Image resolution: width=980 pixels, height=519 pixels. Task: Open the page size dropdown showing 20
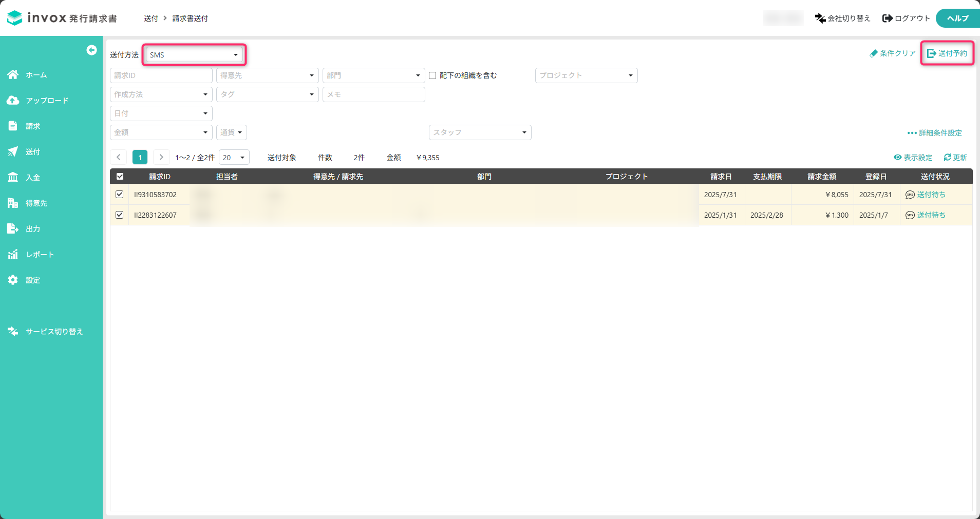pos(234,158)
